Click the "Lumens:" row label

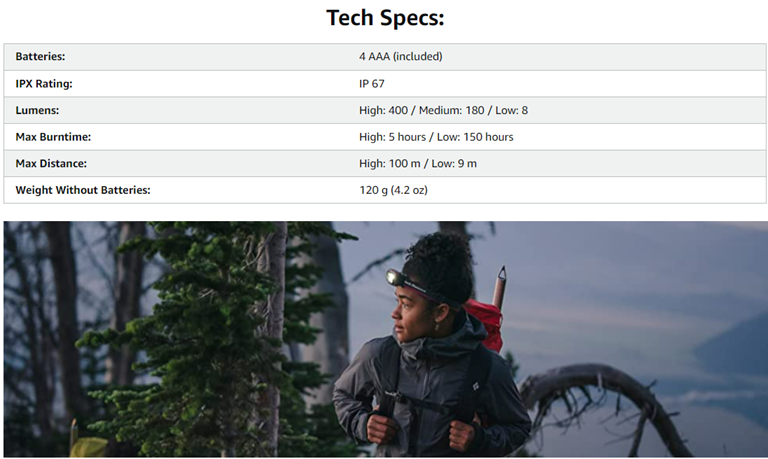tap(38, 110)
